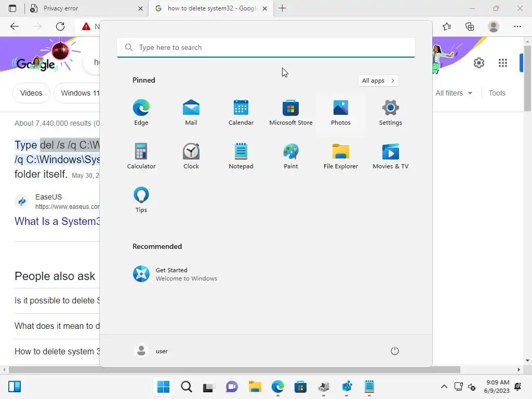Select the Windows 11 search chip
The height and width of the screenshot is (399, 532).
77,93
